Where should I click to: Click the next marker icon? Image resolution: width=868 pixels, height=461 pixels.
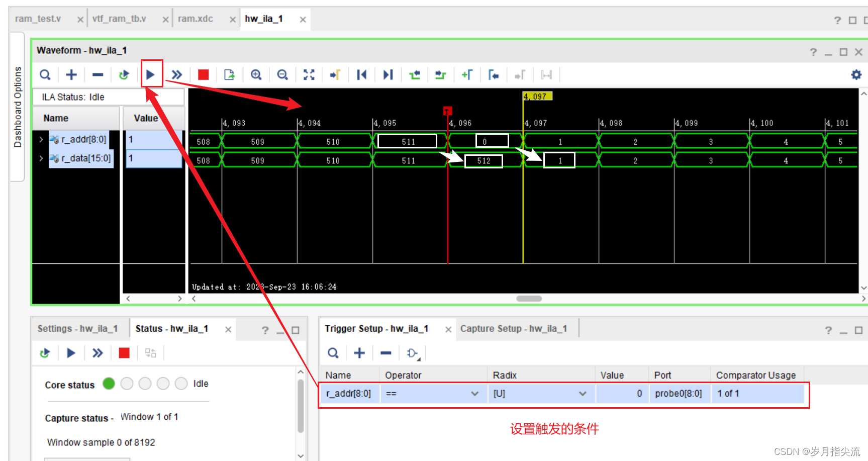[520, 75]
